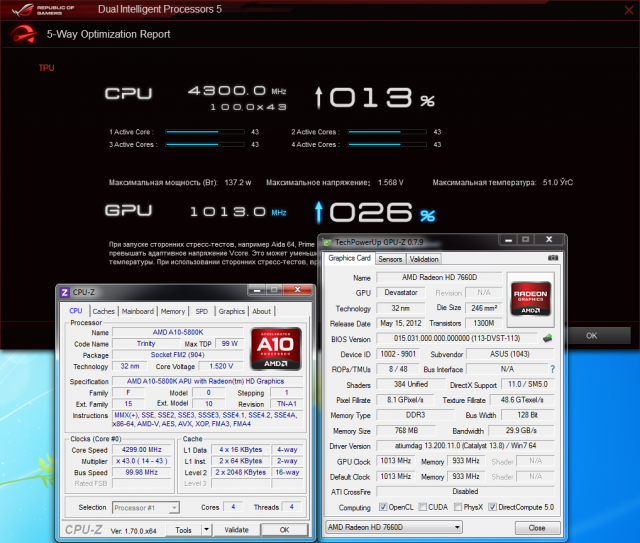This screenshot has width=640, height=543.
Task: Toggle the CUDA checkbox
Action: (x=422, y=507)
